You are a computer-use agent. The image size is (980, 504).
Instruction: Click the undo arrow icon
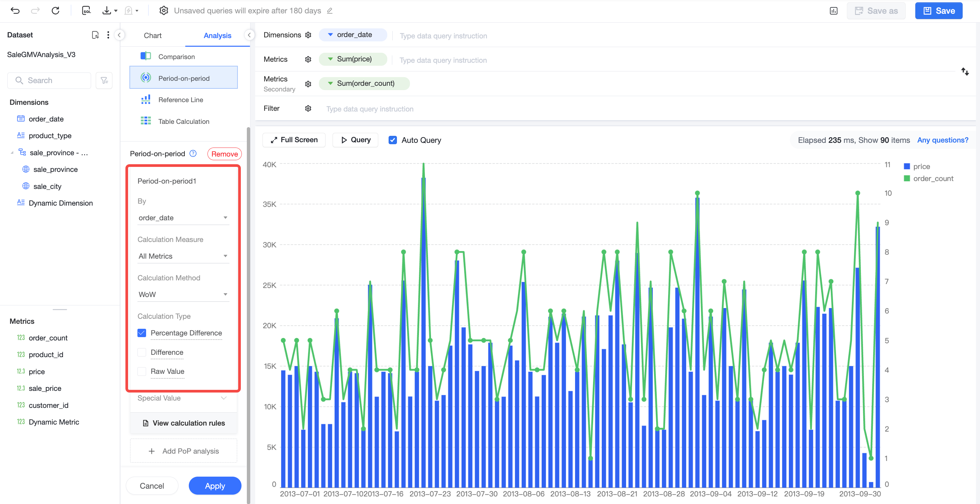coord(15,11)
